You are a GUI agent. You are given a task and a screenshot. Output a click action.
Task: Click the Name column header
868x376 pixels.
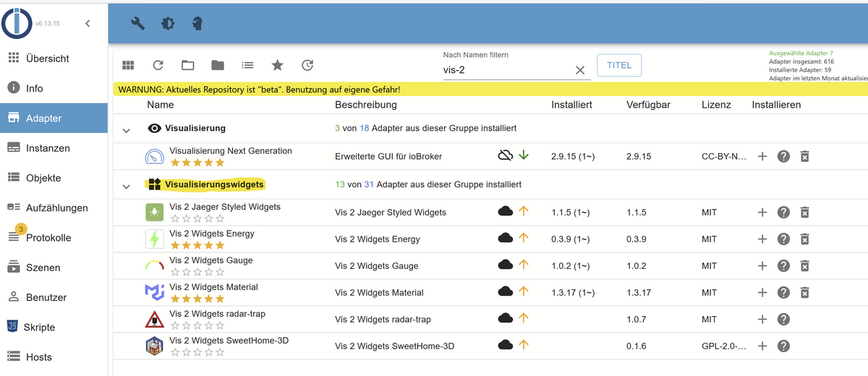[161, 105]
